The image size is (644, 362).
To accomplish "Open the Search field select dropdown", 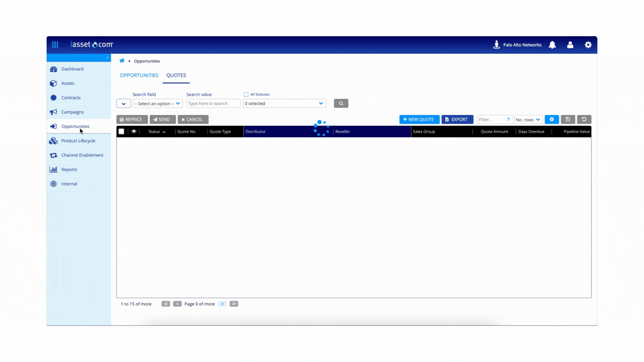I will [x=157, y=104].
